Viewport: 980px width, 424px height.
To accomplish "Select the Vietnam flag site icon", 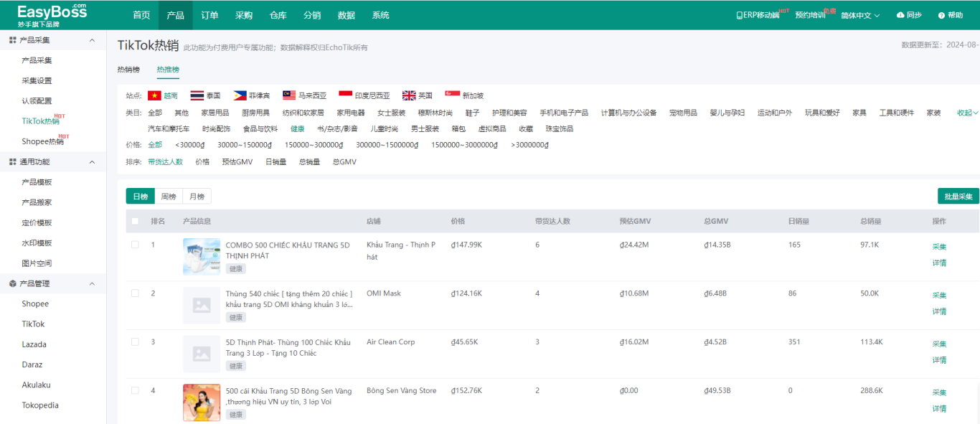I will pyautogui.click(x=154, y=95).
